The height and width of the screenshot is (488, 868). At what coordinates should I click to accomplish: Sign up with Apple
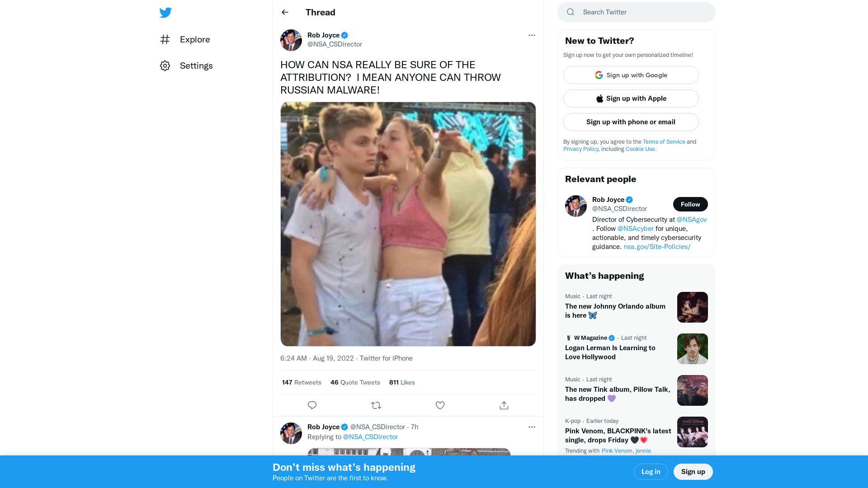point(631,99)
